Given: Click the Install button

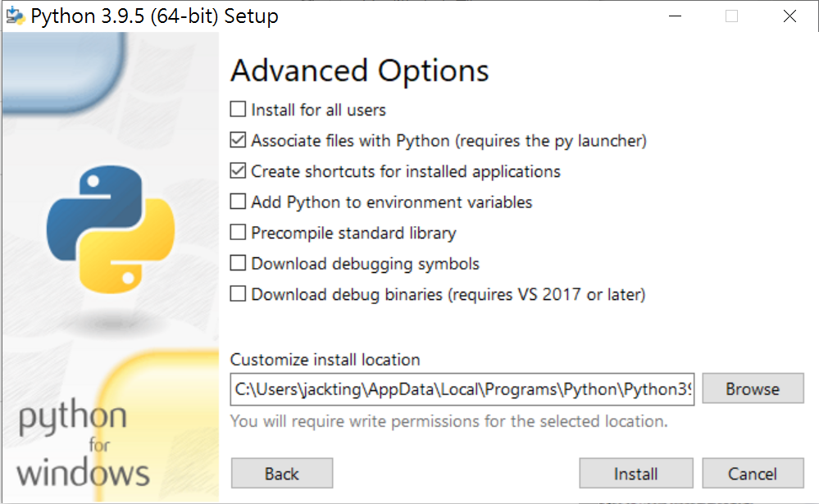Looking at the screenshot, I should click(635, 473).
